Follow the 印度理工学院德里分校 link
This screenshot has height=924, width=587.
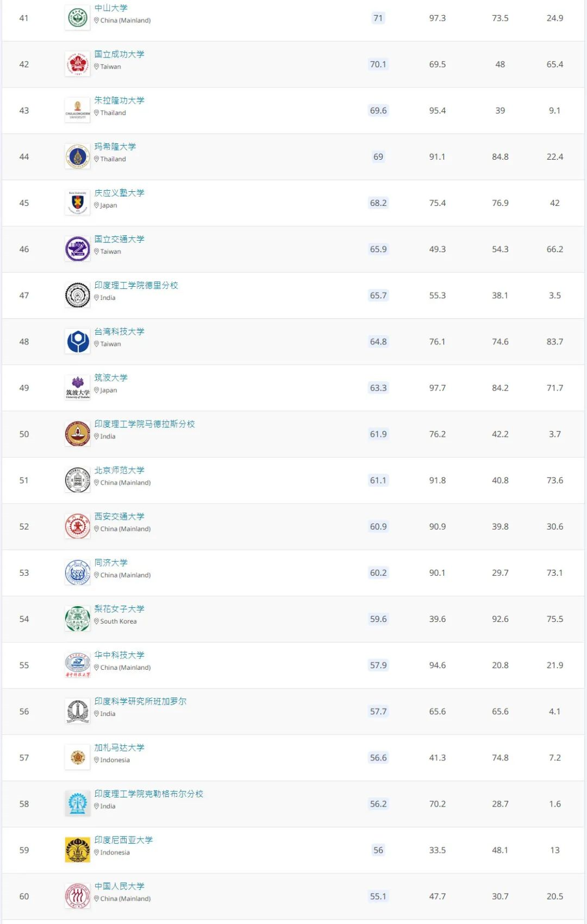click(x=136, y=285)
